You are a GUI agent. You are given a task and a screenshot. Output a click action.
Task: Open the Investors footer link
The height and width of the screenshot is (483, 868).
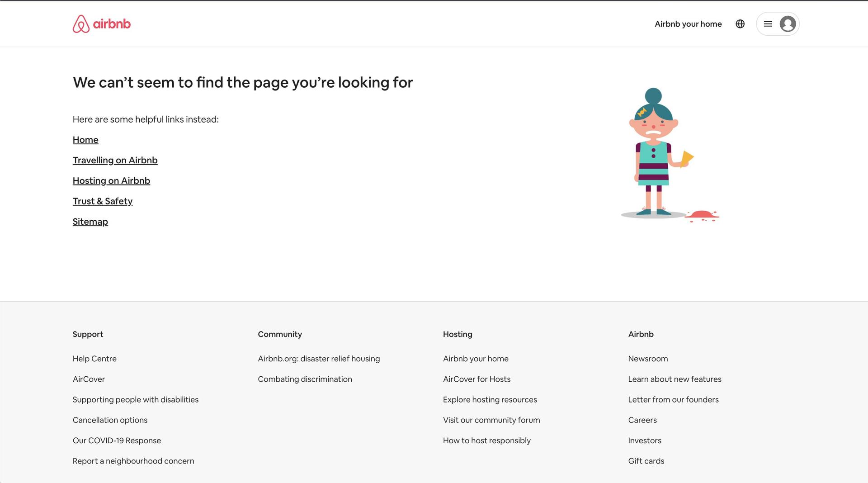645,440
